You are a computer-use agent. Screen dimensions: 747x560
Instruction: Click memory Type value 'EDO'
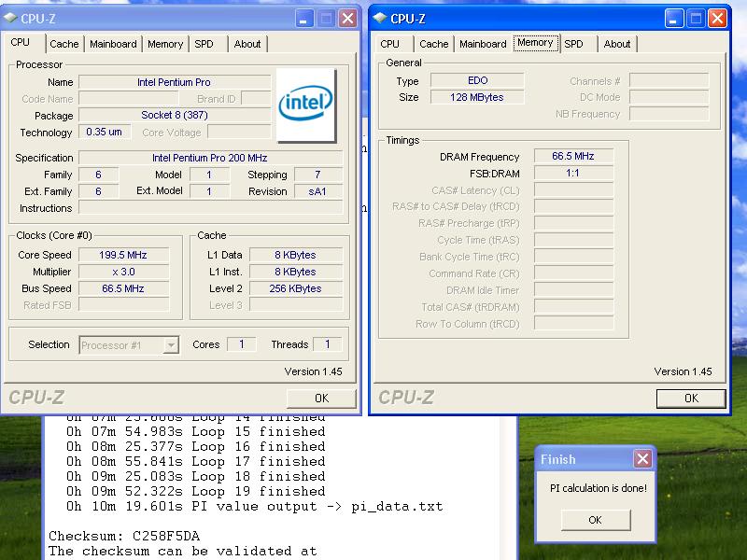click(x=477, y=80)
